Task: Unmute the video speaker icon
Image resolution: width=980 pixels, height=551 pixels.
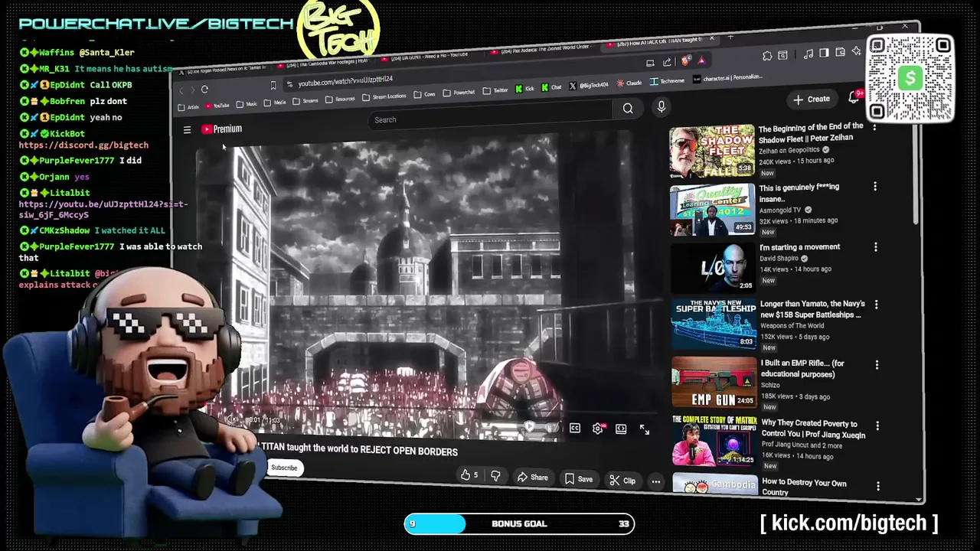Action: coord(232,419)
